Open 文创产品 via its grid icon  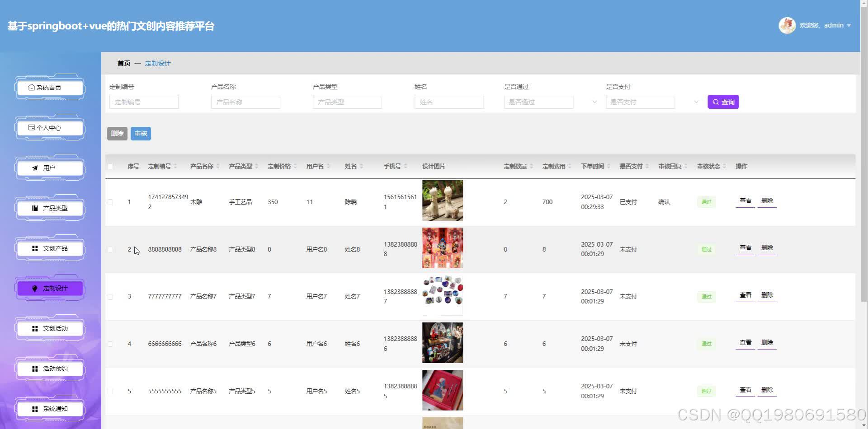point(34,248)
